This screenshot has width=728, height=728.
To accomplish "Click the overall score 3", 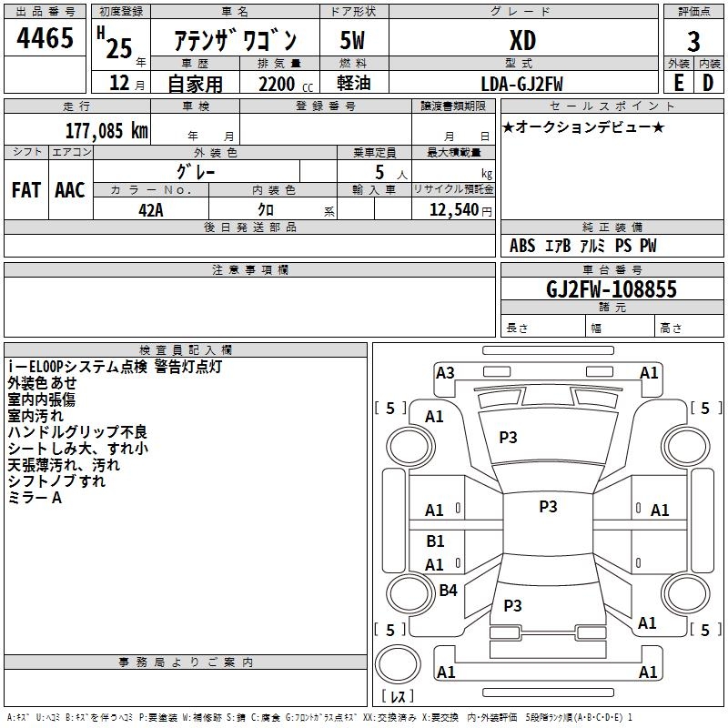I will 693,41.
